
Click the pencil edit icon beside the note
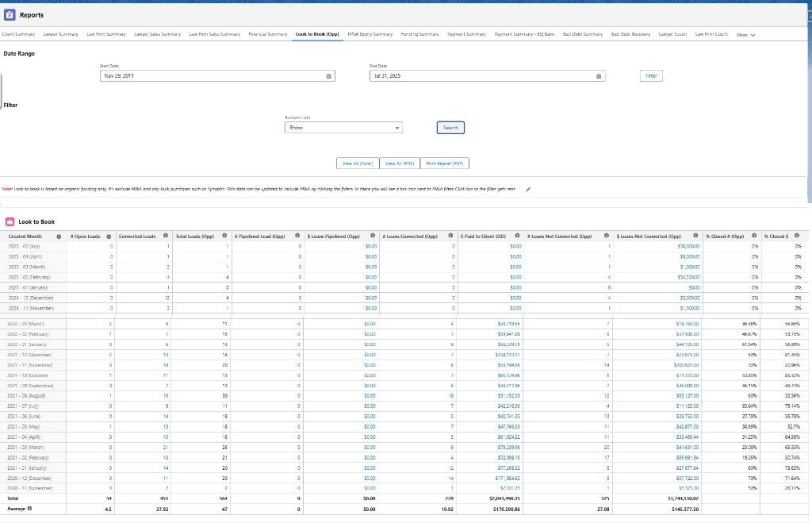[x=527, y=189]
